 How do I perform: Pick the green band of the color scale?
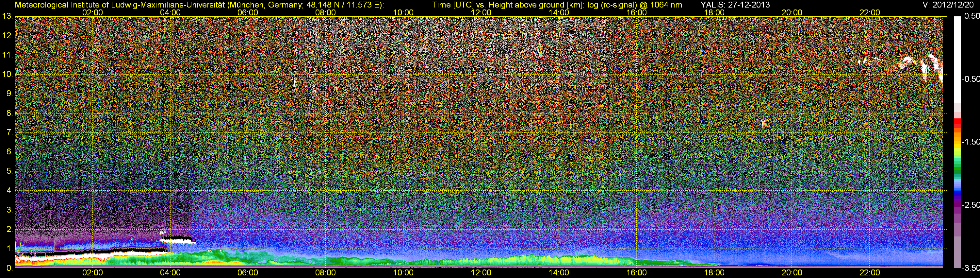[x=957, y=169]
